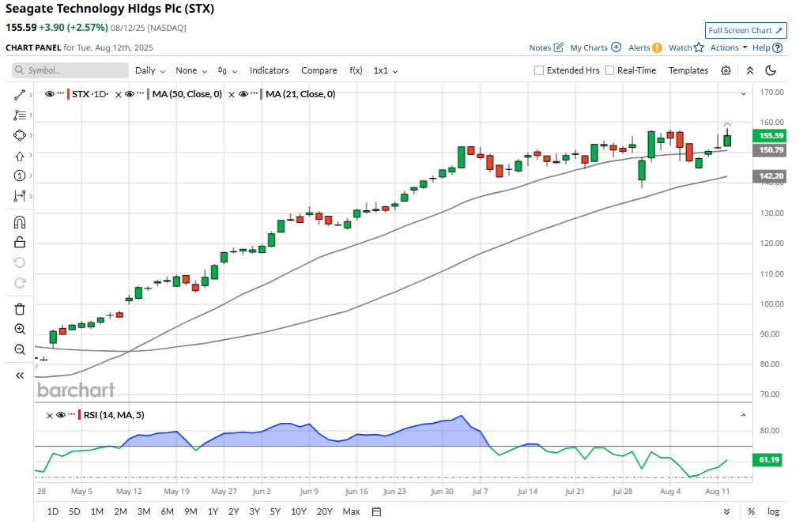Select the Max time range

pos(351,512)
